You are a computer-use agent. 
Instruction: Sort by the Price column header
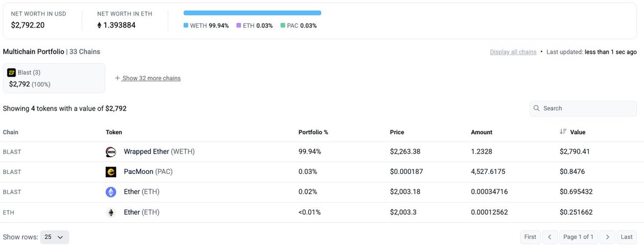[x=397, y=132]
